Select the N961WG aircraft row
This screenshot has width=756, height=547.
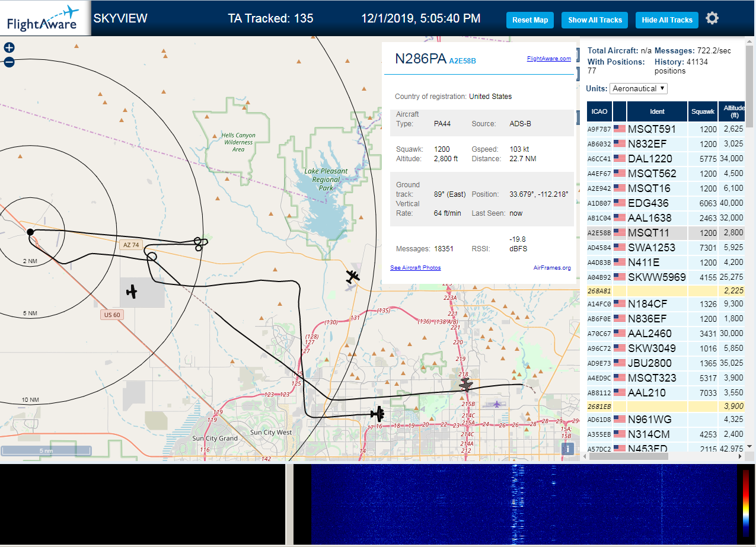666,419
